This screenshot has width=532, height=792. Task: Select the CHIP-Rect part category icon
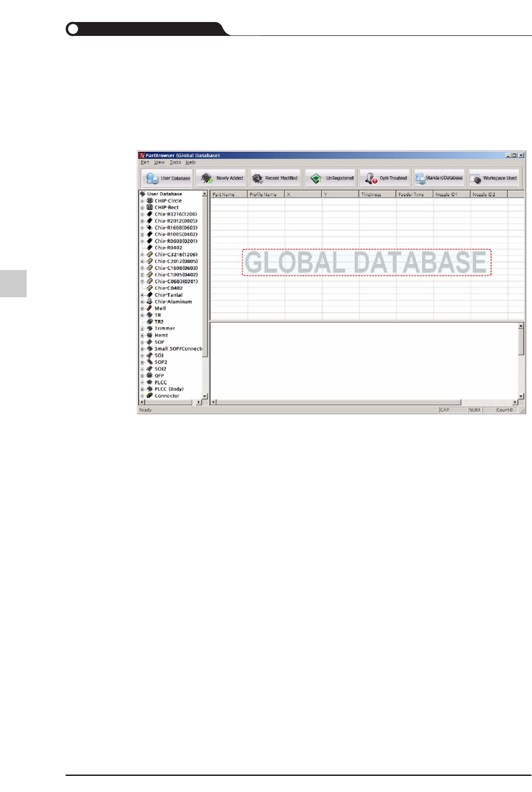150,207
